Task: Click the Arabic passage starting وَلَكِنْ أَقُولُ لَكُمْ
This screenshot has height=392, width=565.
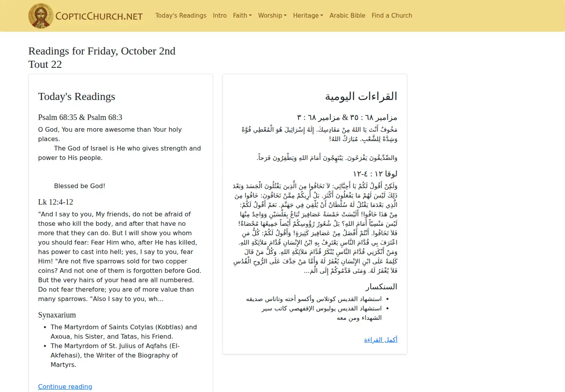Action: 315,228
